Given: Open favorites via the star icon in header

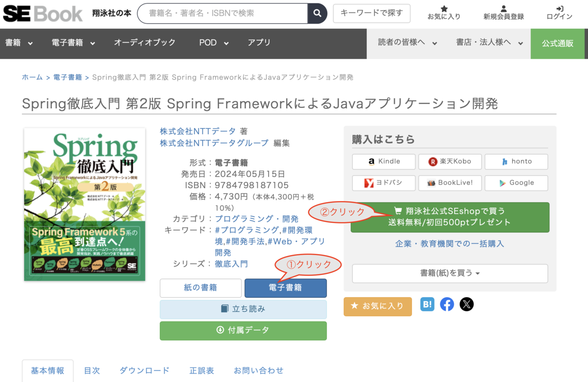Looking at the screenshot, I should [444, 9].
